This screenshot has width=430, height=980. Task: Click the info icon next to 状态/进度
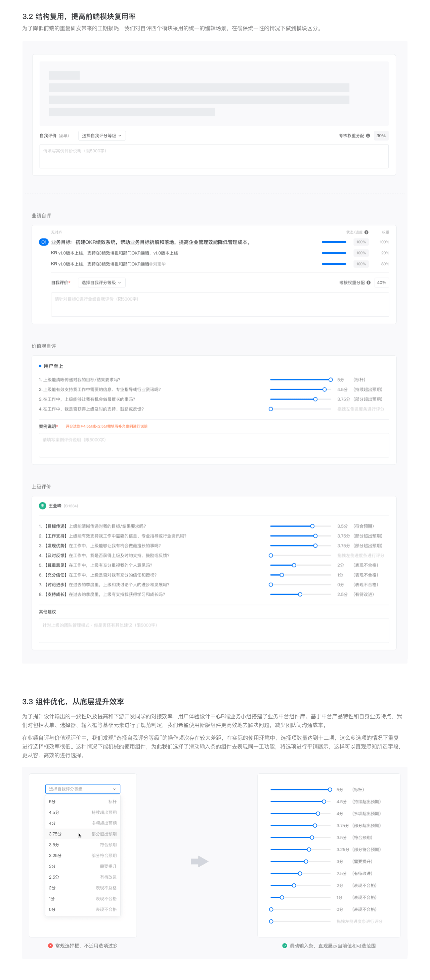[x=367, y=233]
